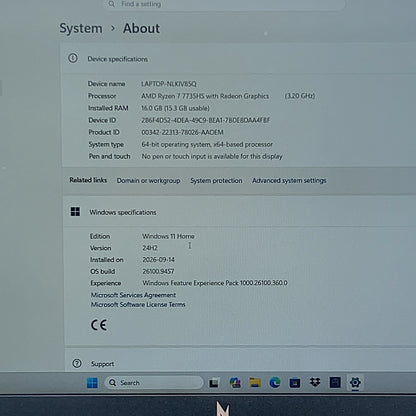Open Advanced system settings link
416x416 pixels.
click(289, 180)
